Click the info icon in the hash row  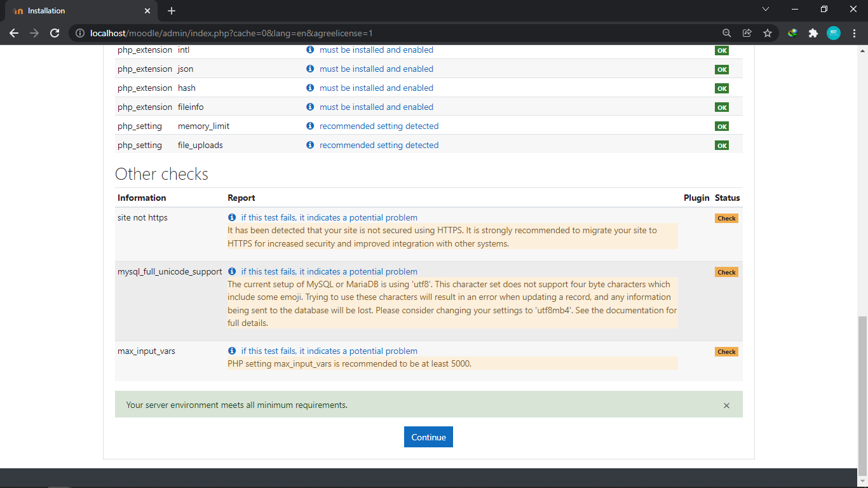310,88
